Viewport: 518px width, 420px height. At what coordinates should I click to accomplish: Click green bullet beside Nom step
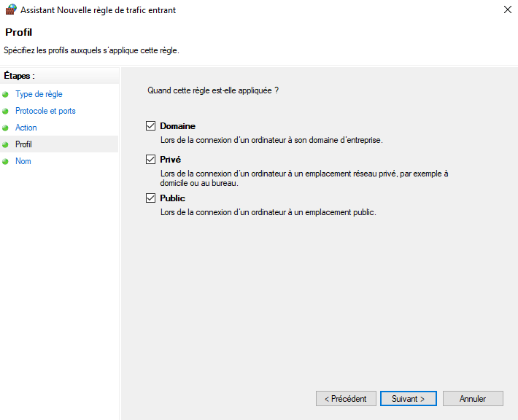tap(6, 162)
